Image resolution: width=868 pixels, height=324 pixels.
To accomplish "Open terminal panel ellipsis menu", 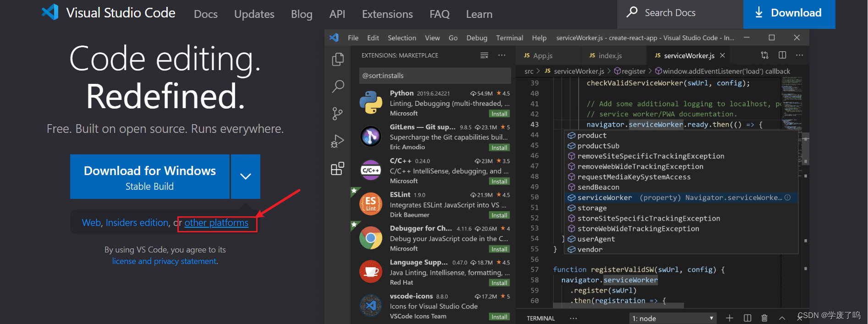I will (x=573, y=318).
